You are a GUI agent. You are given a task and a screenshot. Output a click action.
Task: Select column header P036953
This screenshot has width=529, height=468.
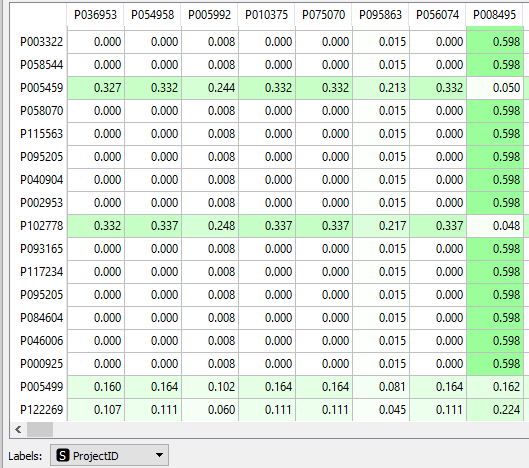(x=95, y=15)
